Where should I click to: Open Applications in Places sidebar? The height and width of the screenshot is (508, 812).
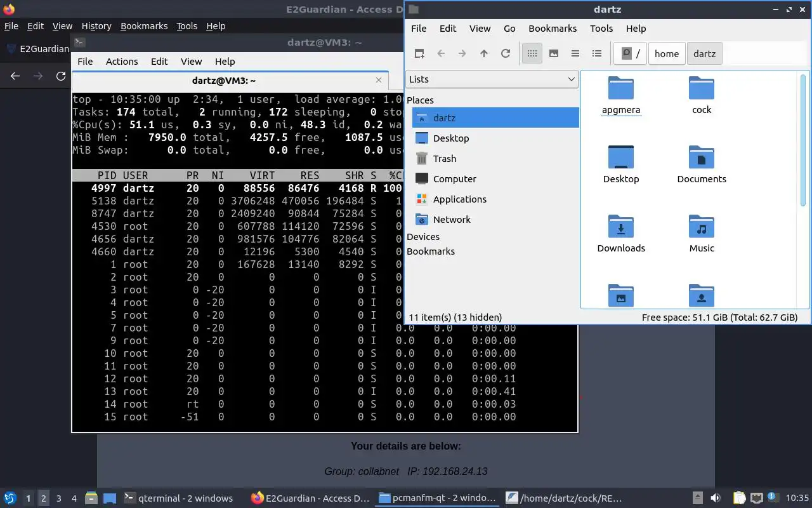(x=495, y=199)
